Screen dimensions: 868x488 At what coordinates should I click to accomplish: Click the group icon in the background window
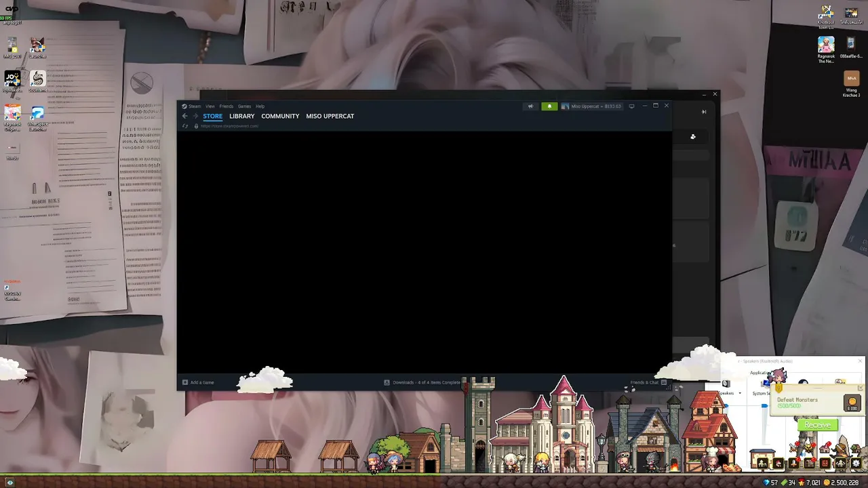coord(693,137)
